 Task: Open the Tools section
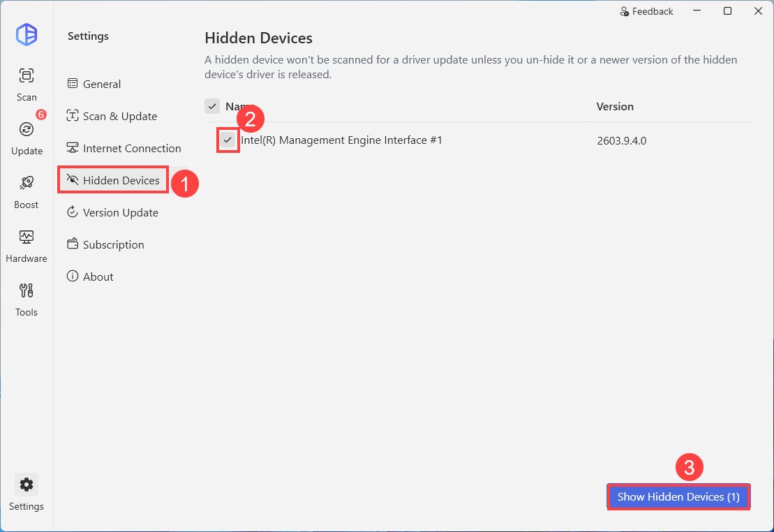point(26,300)
